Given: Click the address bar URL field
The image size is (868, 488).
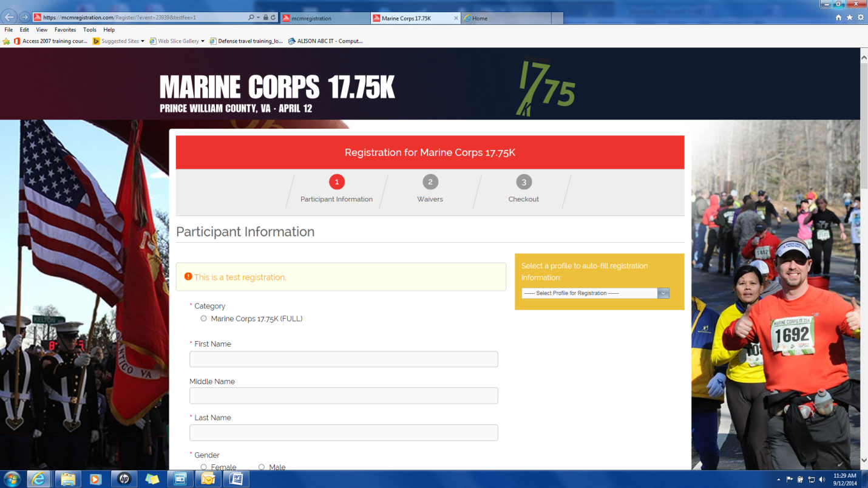Looking at the screenshot, I should click(140, 18).
